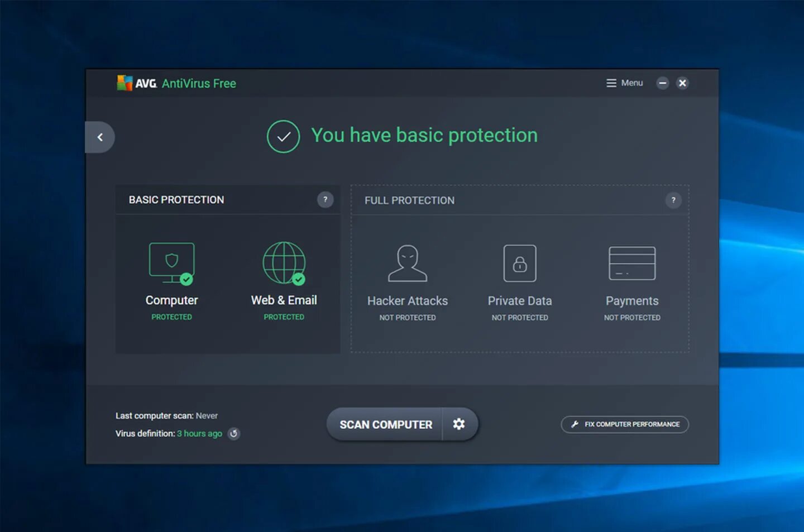Click the AntiVirus Free title text
This screenshot has width=804, height=532.
tap(199, 84)
